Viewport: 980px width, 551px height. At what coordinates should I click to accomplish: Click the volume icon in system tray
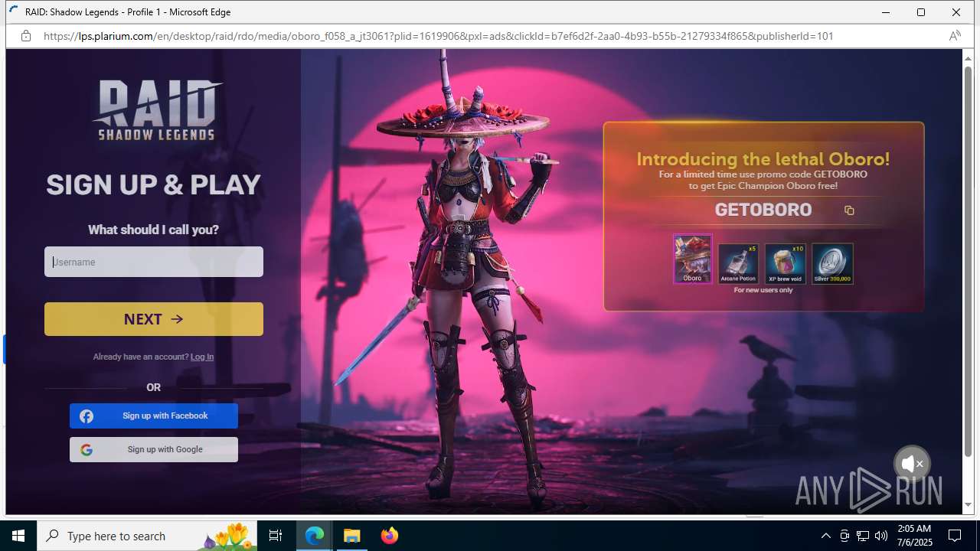881,536
